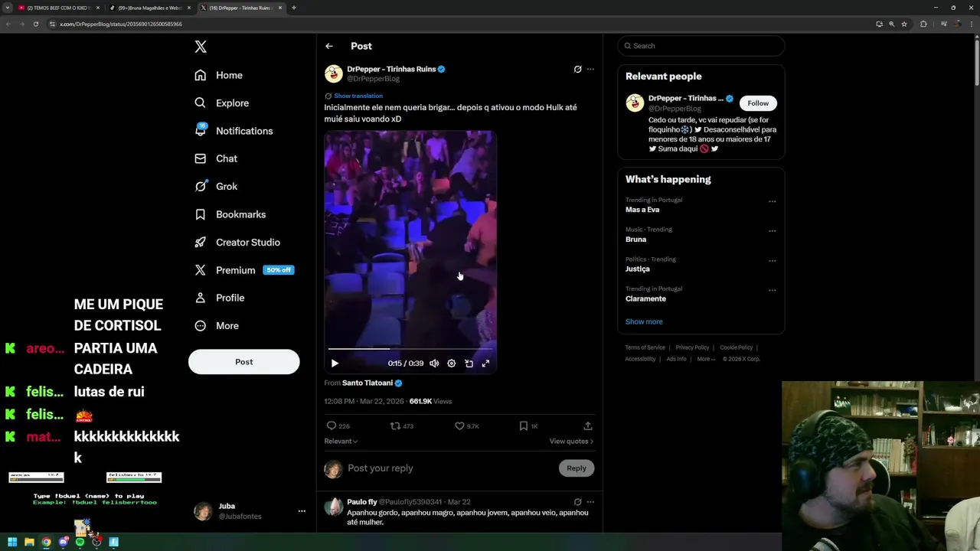
Task: Follow DrPepper in Relevant people
Action: tap(758, 103)
